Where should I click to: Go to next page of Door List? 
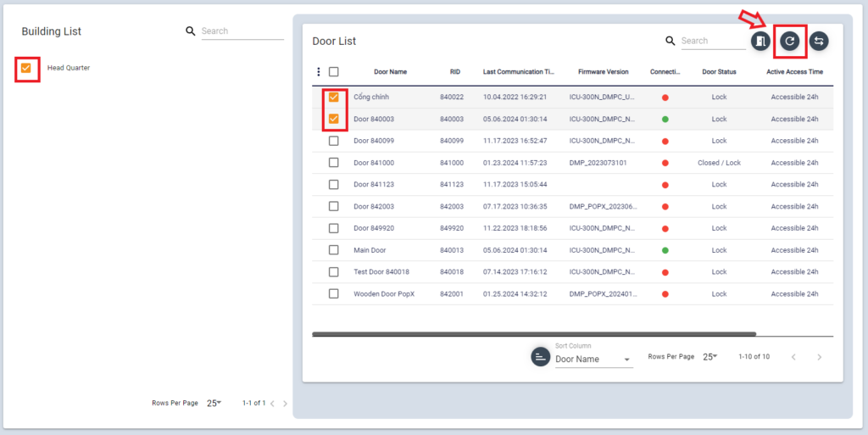point(819,357)
